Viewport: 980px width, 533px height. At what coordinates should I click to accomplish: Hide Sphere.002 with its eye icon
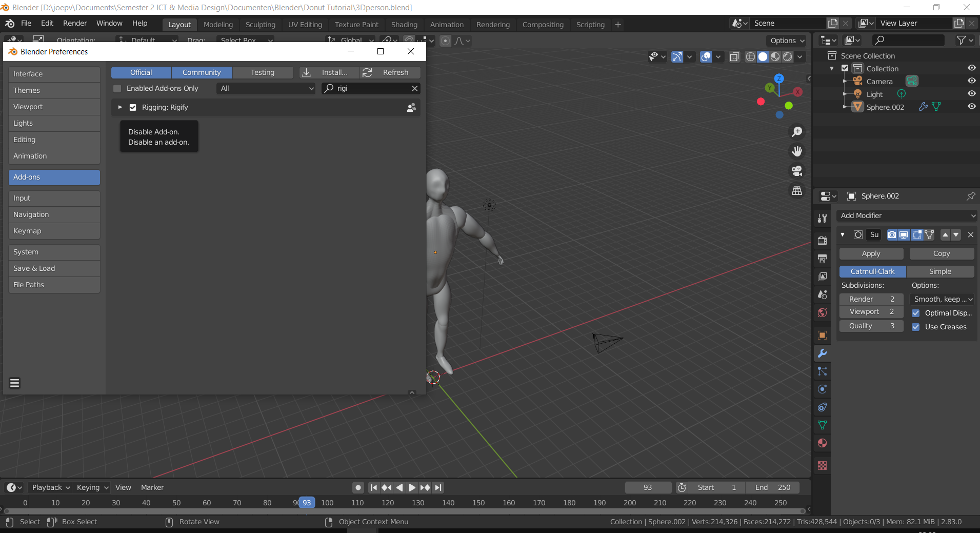coord(971,106)
